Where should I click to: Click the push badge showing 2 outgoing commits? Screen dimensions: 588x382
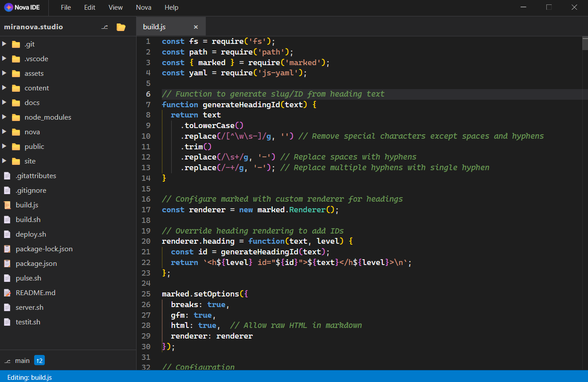39,360
